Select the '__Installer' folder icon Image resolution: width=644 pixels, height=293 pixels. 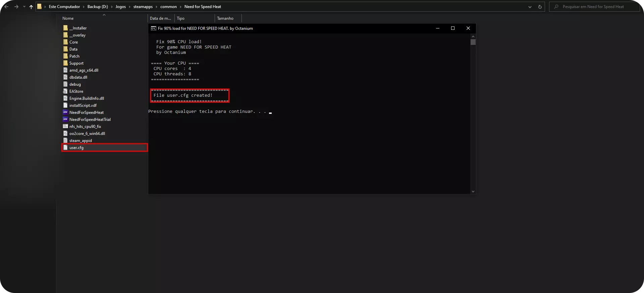(65, 28)
